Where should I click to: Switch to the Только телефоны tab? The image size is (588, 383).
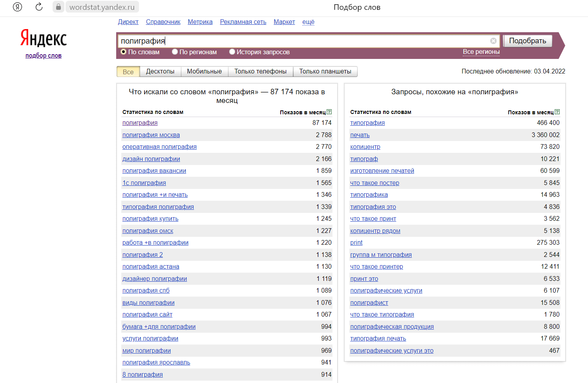coord(261,71)
